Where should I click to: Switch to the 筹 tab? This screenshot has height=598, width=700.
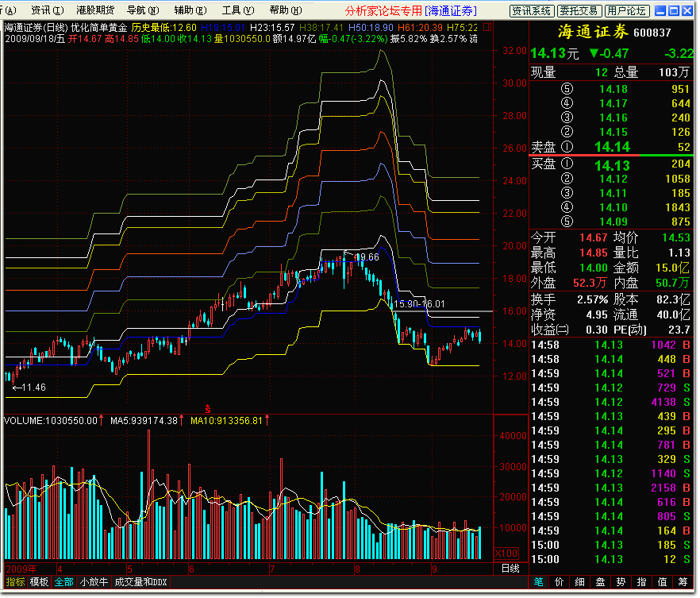[x=683, y=583]
